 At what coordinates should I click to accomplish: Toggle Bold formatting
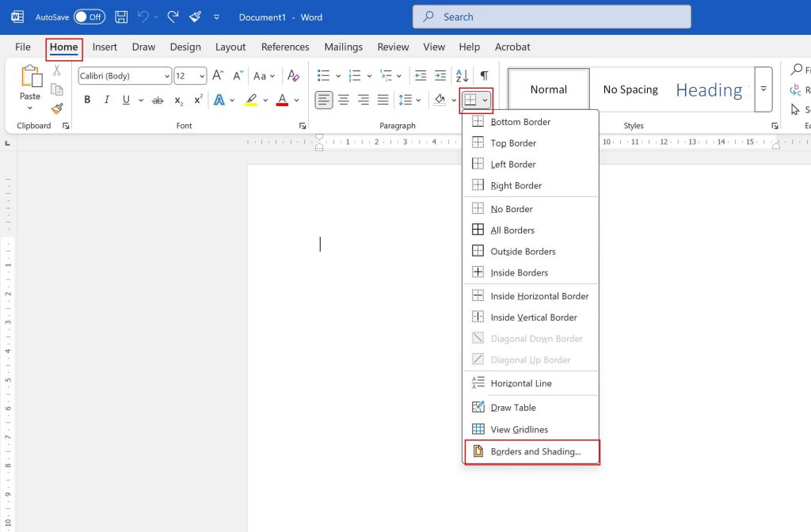coord(87,100)
